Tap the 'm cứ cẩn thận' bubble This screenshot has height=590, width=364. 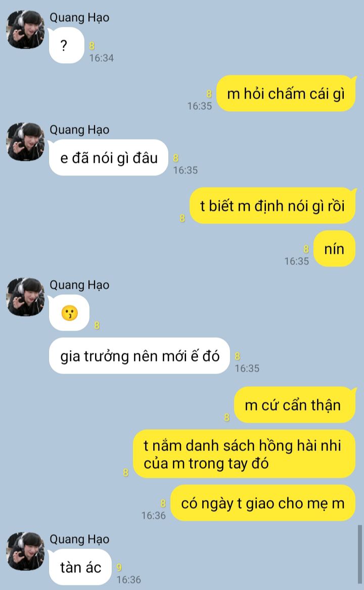coord(295,405)
